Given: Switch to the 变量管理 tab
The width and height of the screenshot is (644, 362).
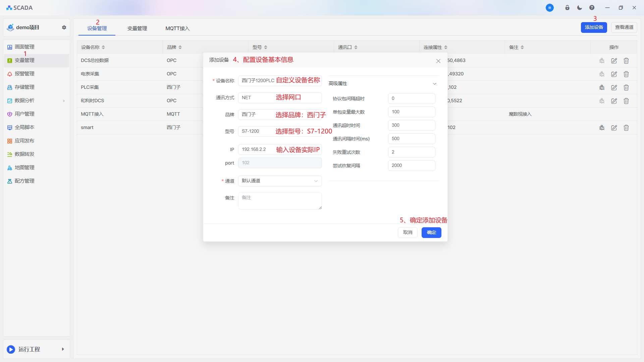Looking at the screenshot, I should tap(137, 28).
